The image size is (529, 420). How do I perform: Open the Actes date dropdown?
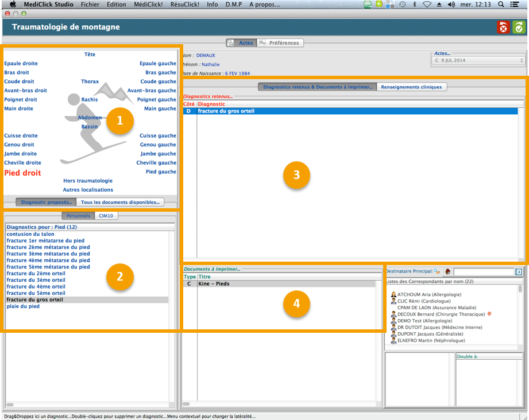point(478,60)
